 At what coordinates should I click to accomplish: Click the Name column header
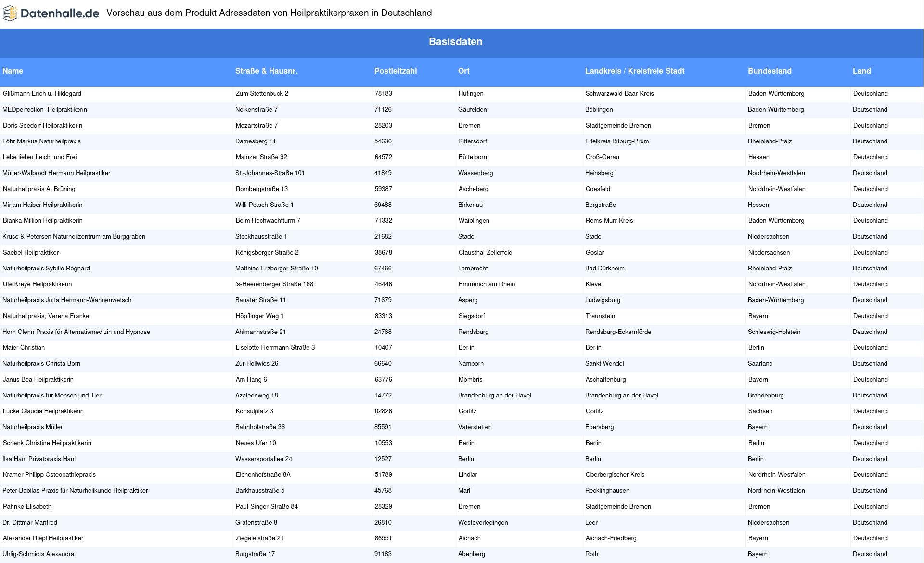point(13,71)
